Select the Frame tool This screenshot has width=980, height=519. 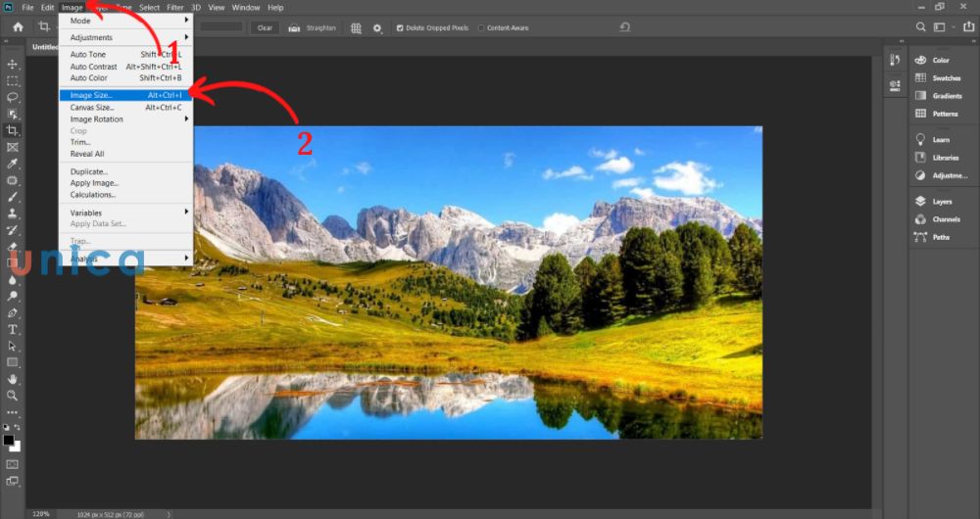pos(13,148)
